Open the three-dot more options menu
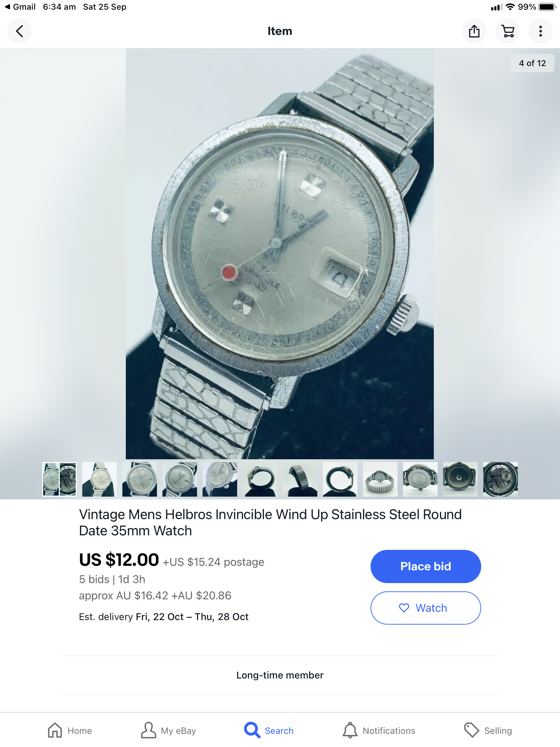This screenshot has height=747, width=560. [x=541, y=31]
